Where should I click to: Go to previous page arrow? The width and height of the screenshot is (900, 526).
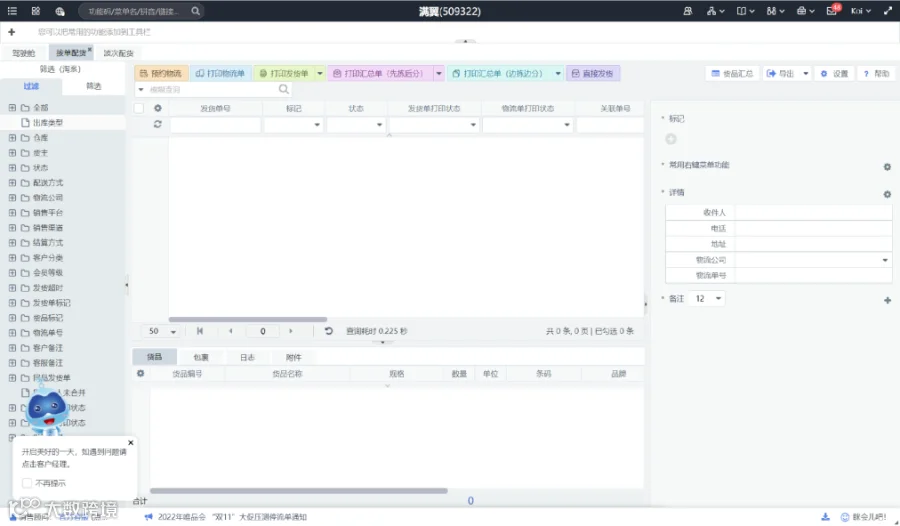point(231,331)
